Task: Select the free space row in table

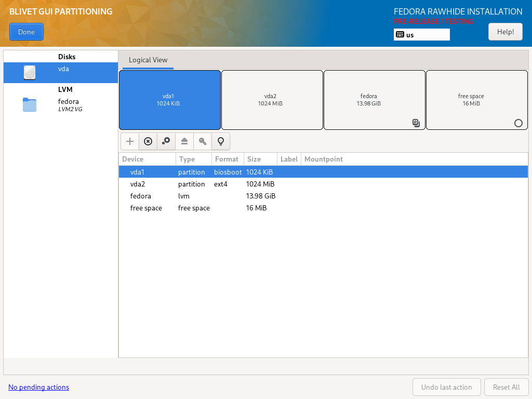Action: (x=323, y=208)
